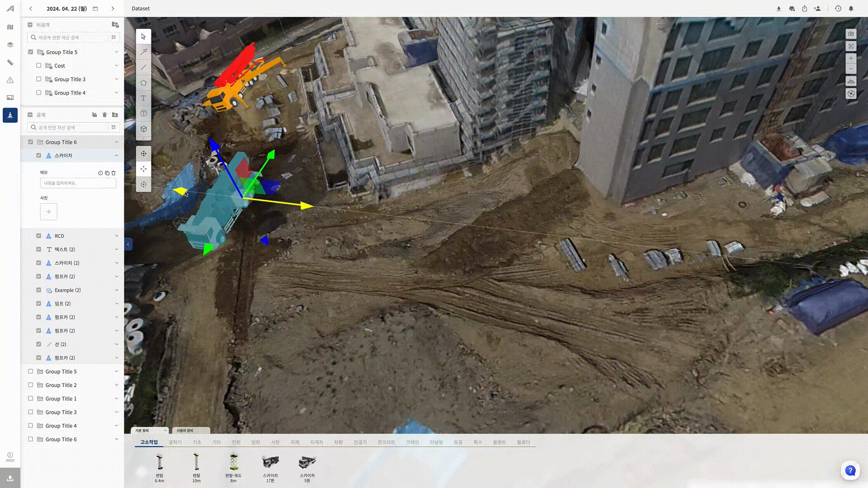Switch to the 크레인 equipment tab
Image resolution: width=868 pixels, height=488 pixels.
coord(412,442)
